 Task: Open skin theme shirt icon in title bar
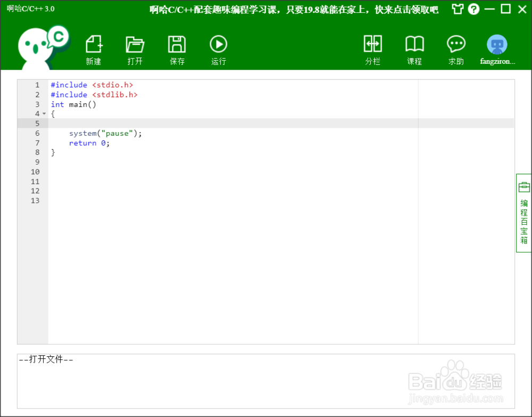click(458, 9)
